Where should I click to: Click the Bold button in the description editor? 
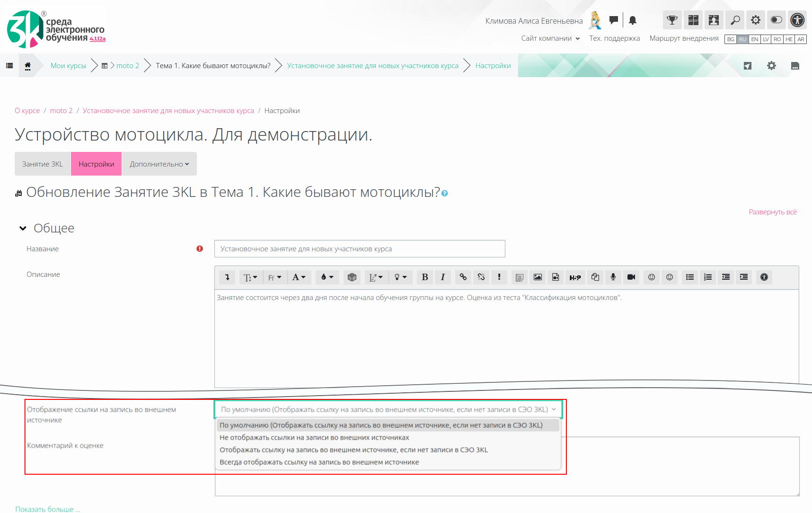coord(424,277)
